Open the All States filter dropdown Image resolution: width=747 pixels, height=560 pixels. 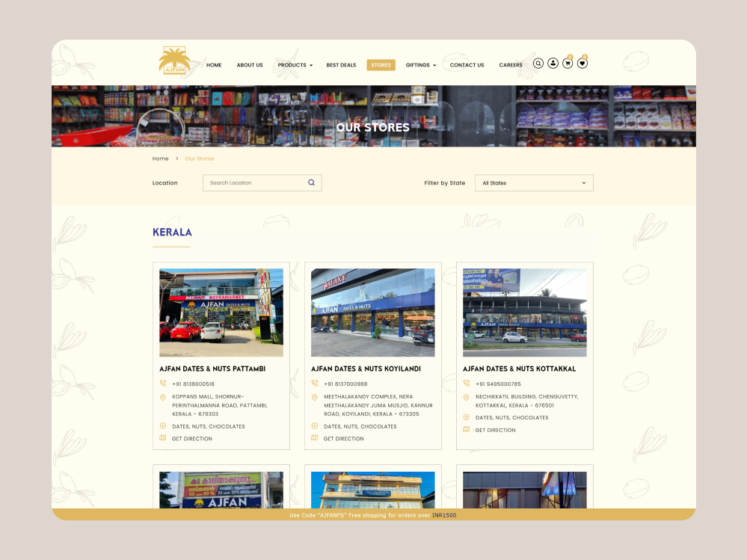(x=534, y=183)
